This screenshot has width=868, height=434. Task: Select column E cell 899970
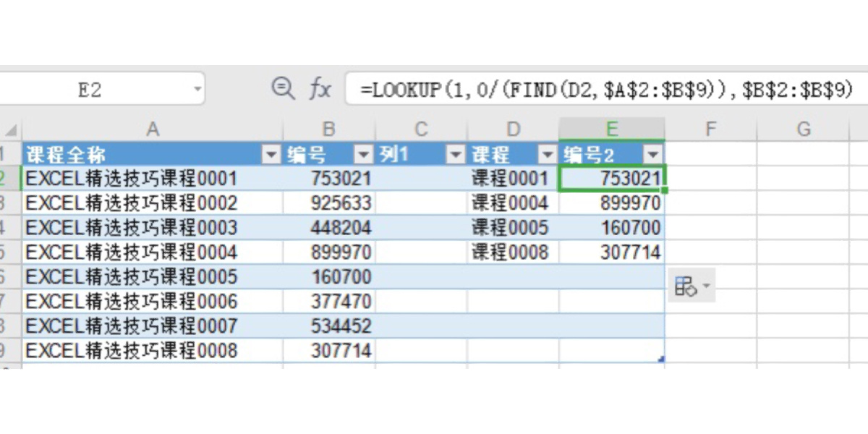pyautogui.click(x=612, y=203)
